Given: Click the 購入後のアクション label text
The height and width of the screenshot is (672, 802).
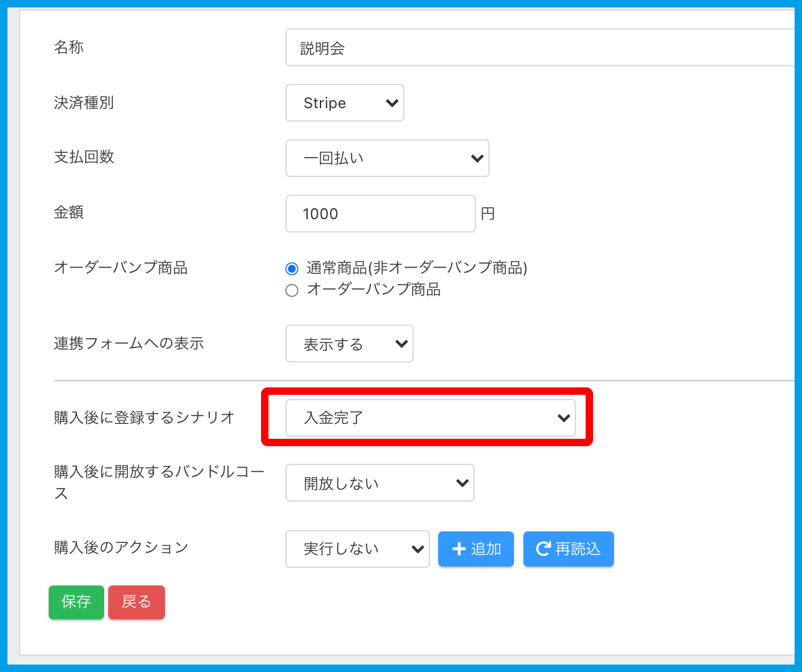Looking at the screenshot, I should click(121, 548).
